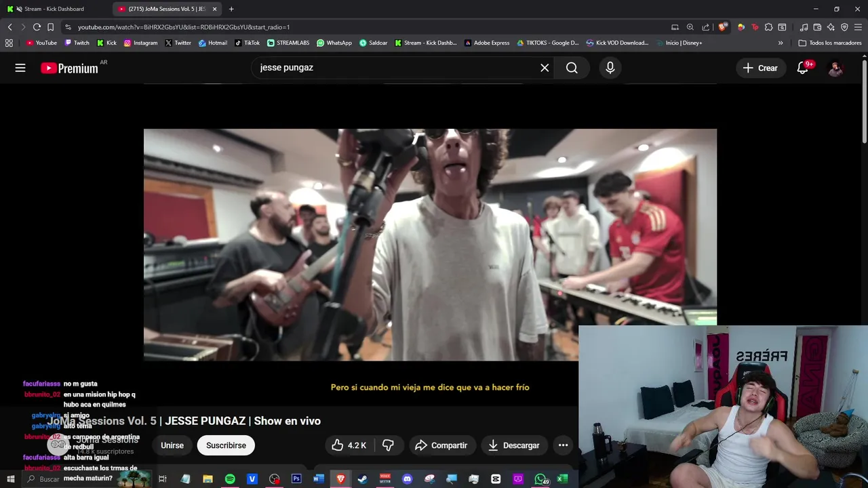
Task: Open the browser main menu
Action: pyautogui.click(x=858, y=27)
